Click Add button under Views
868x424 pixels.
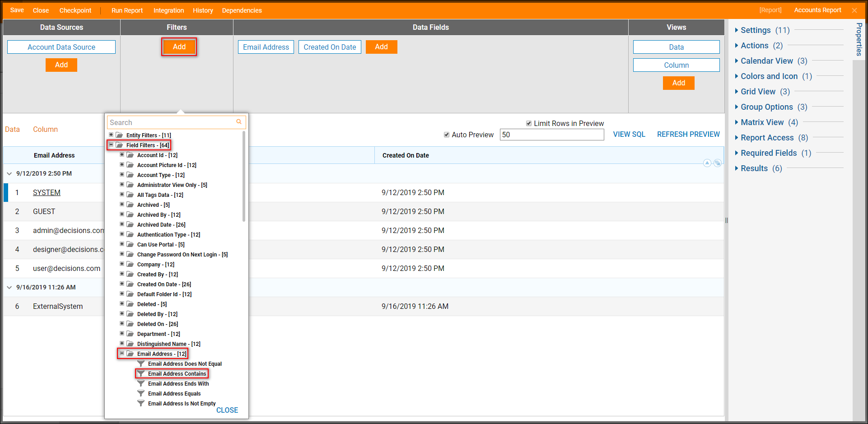[678, 83]
